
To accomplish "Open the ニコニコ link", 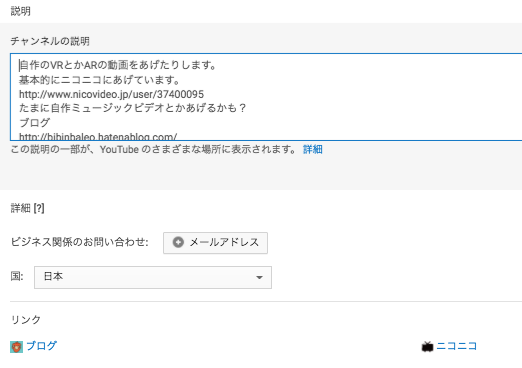I will point(456,346).
